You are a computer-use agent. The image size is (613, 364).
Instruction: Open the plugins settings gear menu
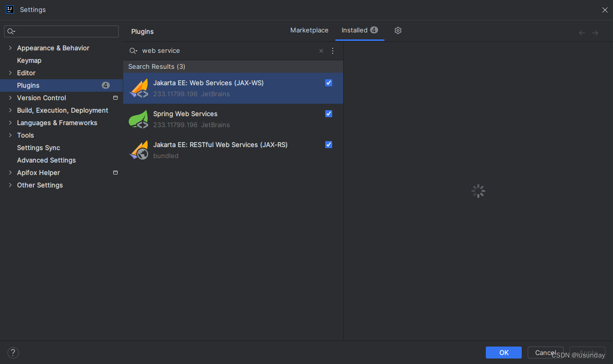398,30
